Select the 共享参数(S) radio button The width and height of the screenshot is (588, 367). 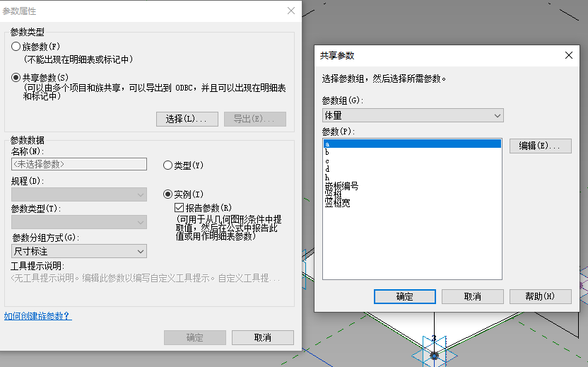pos(16,78)
